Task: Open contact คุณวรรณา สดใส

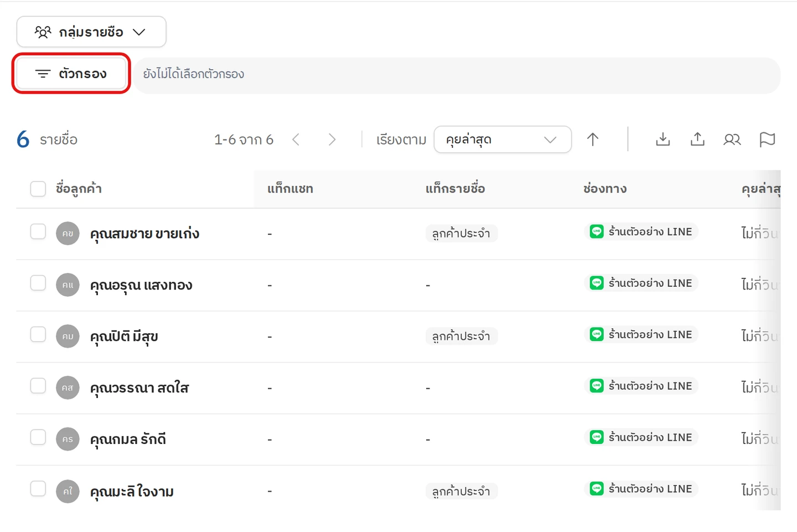Action: click(139, 389)
